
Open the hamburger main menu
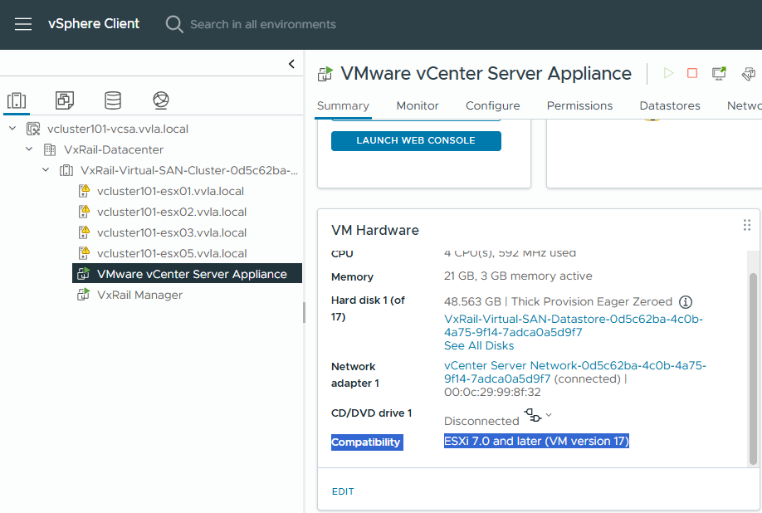tap(23, 24)
